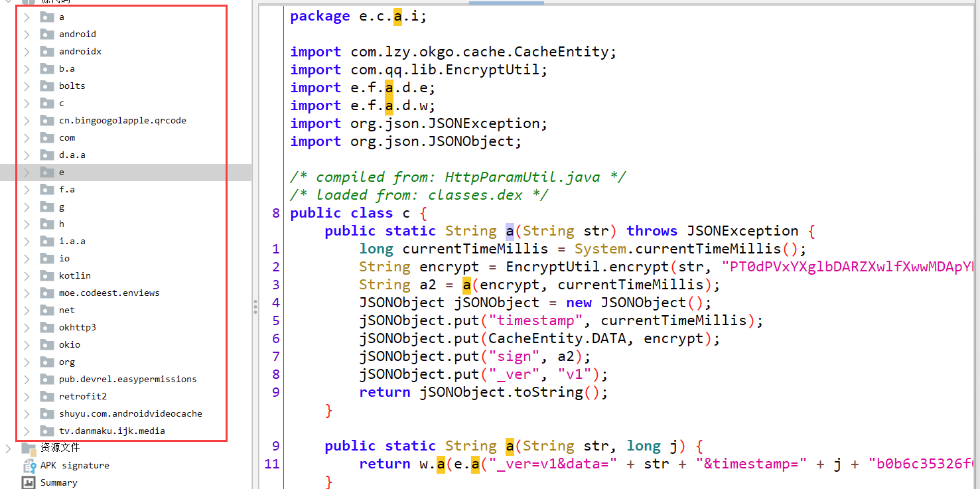This screenshot has width=980, height=489.
Task: Expand the bolts package chevron
Action: (27, 86)
